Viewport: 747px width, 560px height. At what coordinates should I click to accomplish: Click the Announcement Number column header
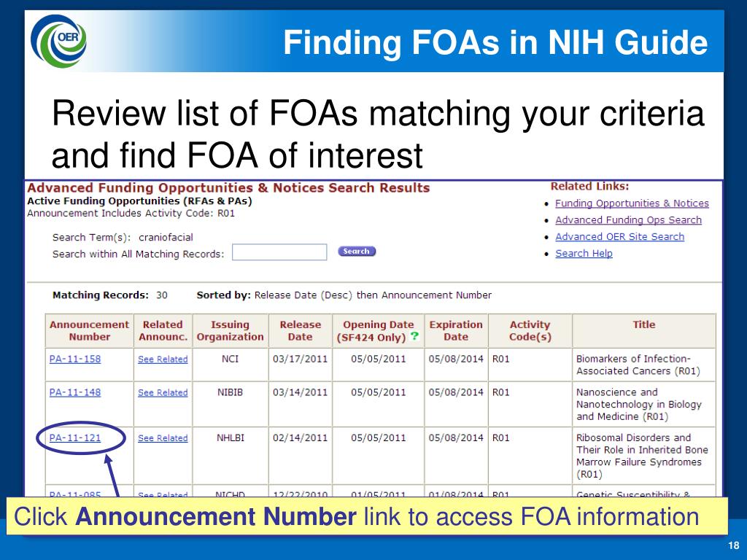(x=90, y=330)
